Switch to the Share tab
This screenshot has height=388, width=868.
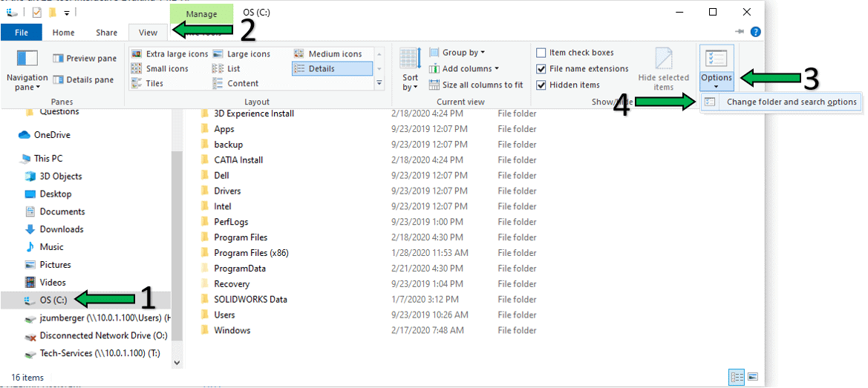pyautogui.click(x=106, y=33)
